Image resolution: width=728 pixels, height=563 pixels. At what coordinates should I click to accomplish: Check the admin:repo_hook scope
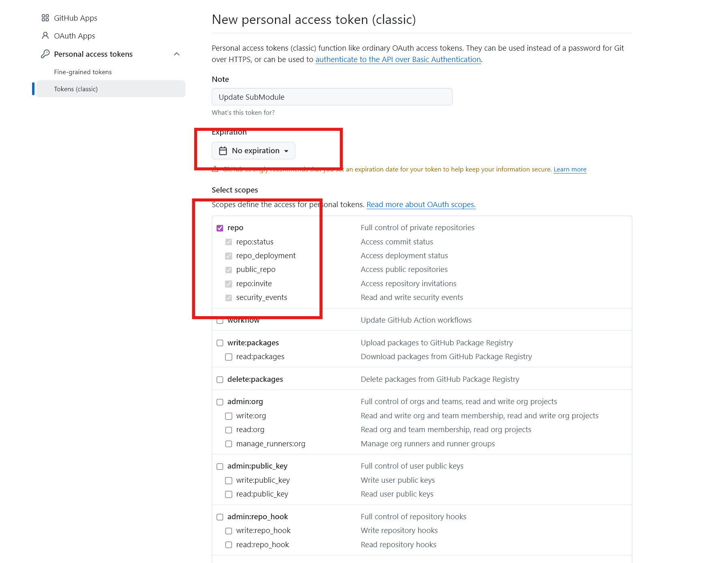(x=220, y=517)
